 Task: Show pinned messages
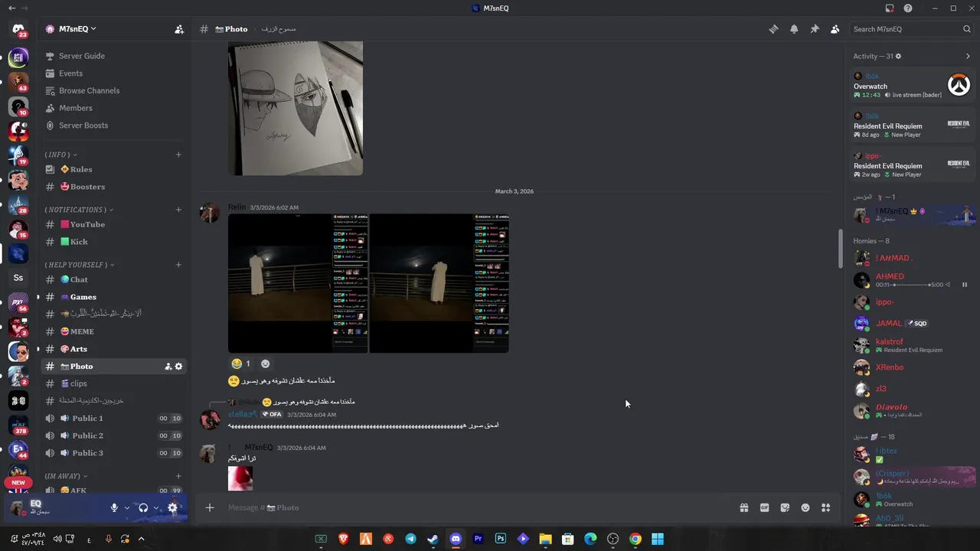pyautogui.click(x=815, y=29)
